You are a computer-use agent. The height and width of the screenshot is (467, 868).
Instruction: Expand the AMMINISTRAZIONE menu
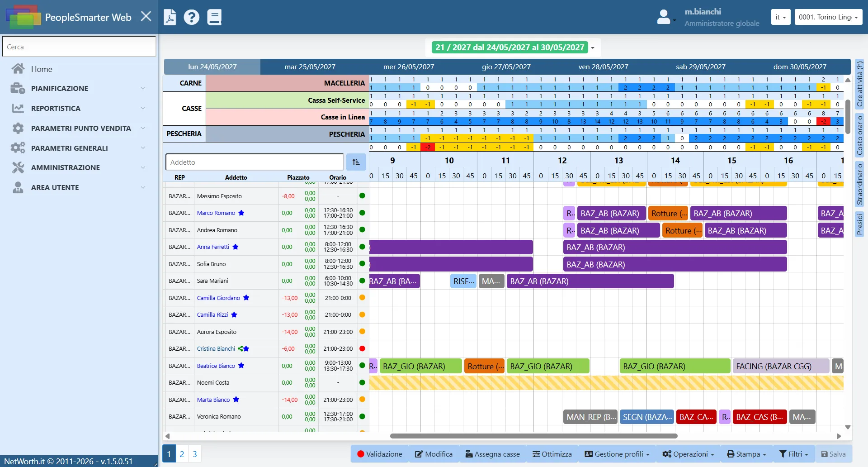[79, 168]
